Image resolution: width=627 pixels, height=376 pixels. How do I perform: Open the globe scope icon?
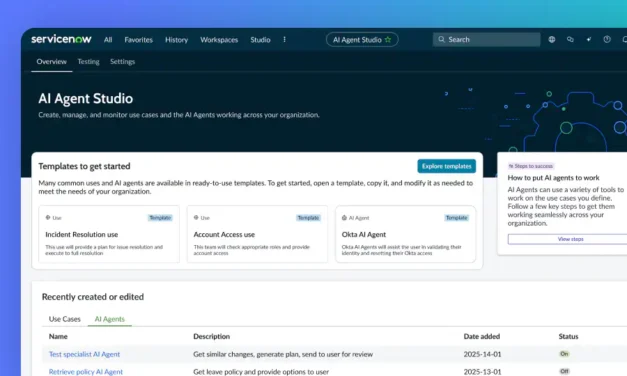pos(552,39)
